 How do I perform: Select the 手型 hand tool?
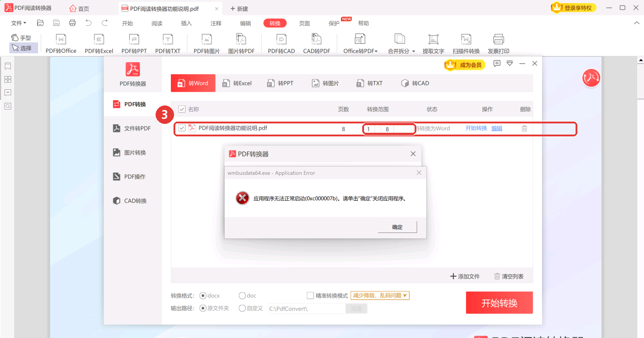pos(21,38)
